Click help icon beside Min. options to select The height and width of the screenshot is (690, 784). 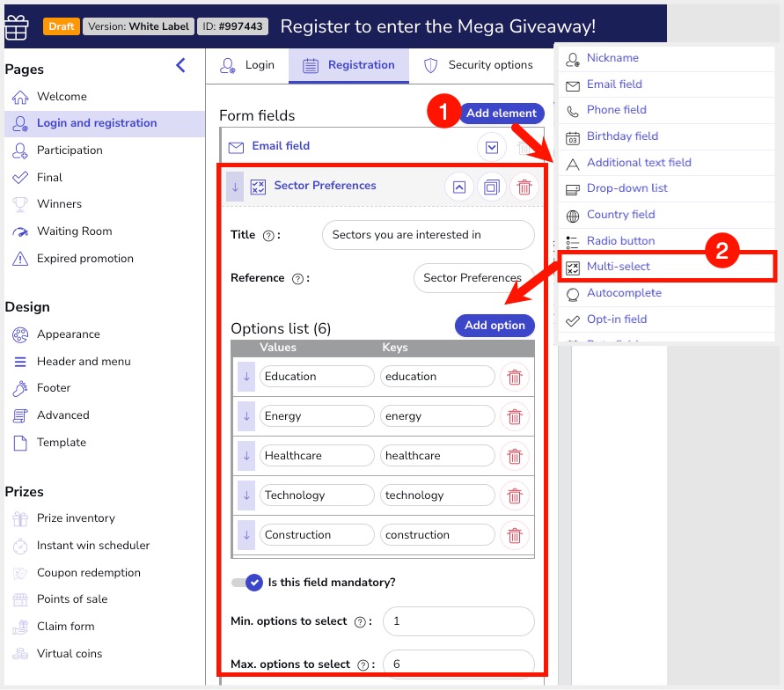pyautogui.click(x=360, y=621)
